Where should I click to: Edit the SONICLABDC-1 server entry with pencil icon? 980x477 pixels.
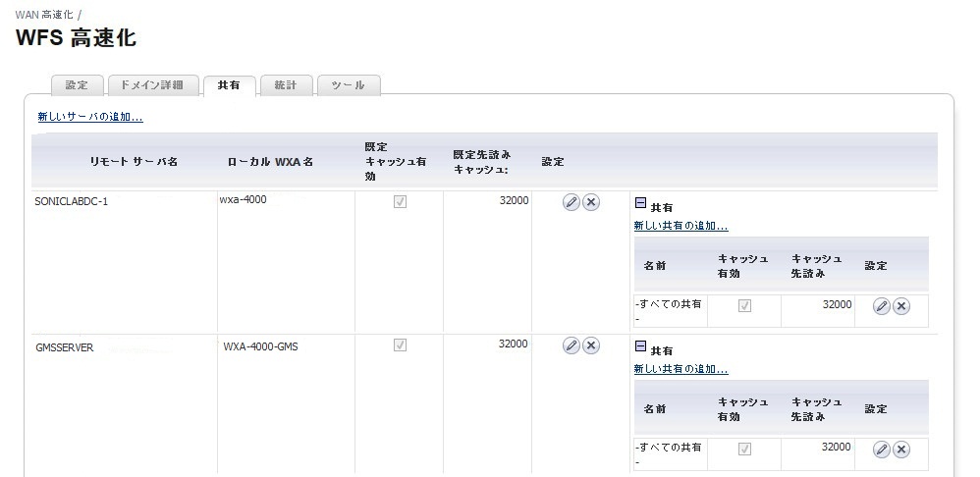572,202
